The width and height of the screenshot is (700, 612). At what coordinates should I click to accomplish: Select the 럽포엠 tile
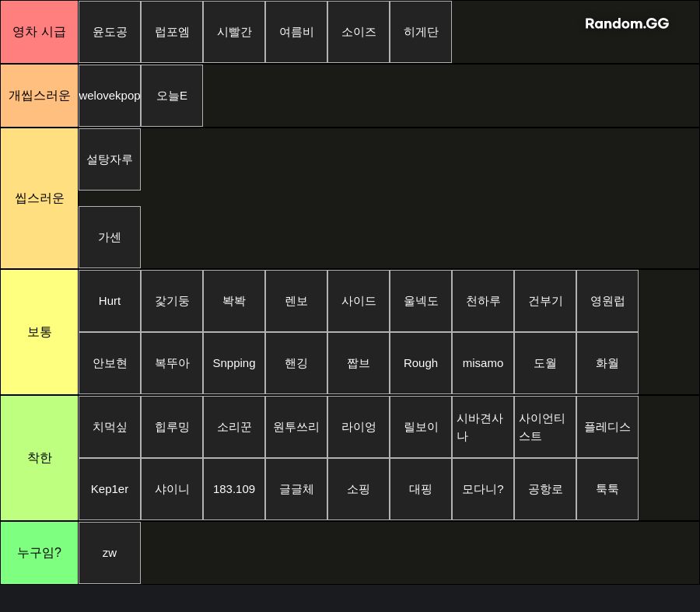coord(172,32)
